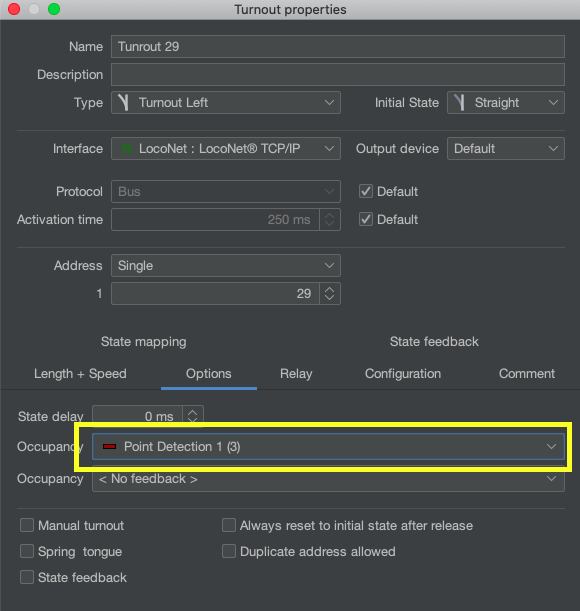The height and width of the screenshot is (611, 580).
Task: Click the Turnout Left type icon
Action: point(124,102)
